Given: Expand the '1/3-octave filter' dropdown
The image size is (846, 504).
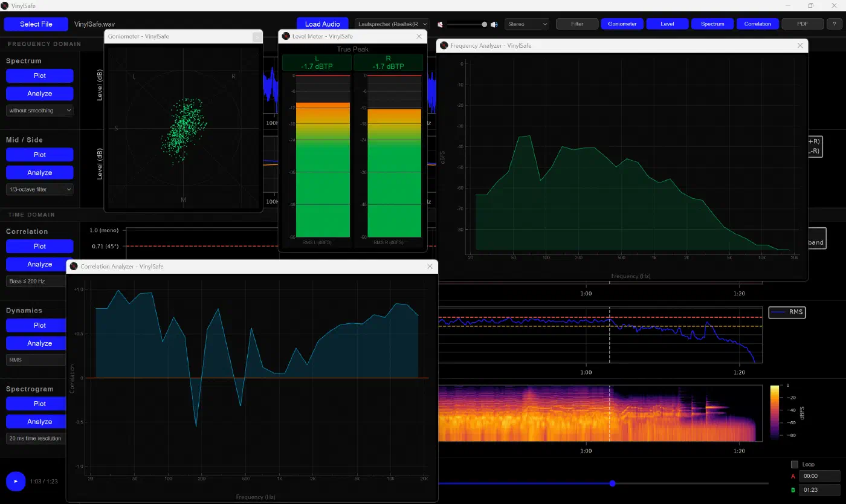Looking at the screenshot, I should [40, 189].
